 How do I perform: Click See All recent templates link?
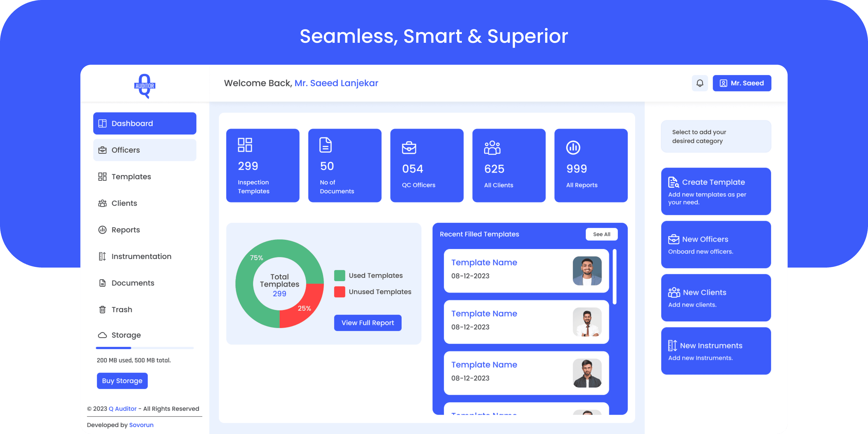point(601,234)
